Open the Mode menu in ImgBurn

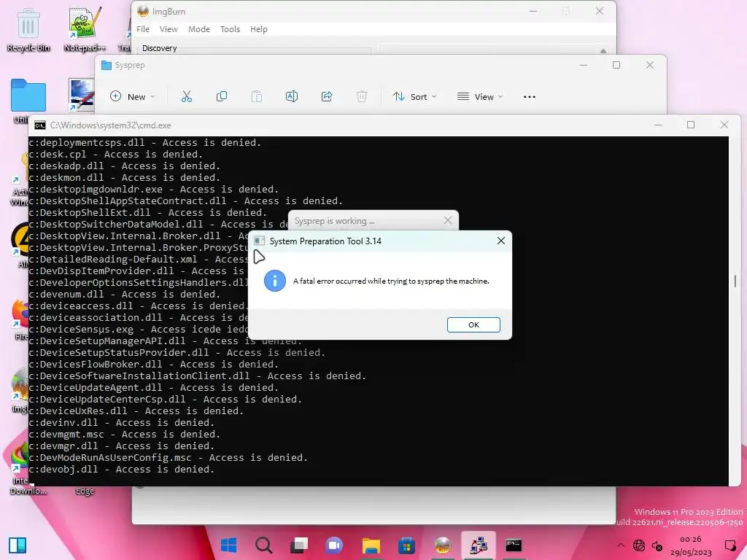pyautogui.click(x=199, y=29)
